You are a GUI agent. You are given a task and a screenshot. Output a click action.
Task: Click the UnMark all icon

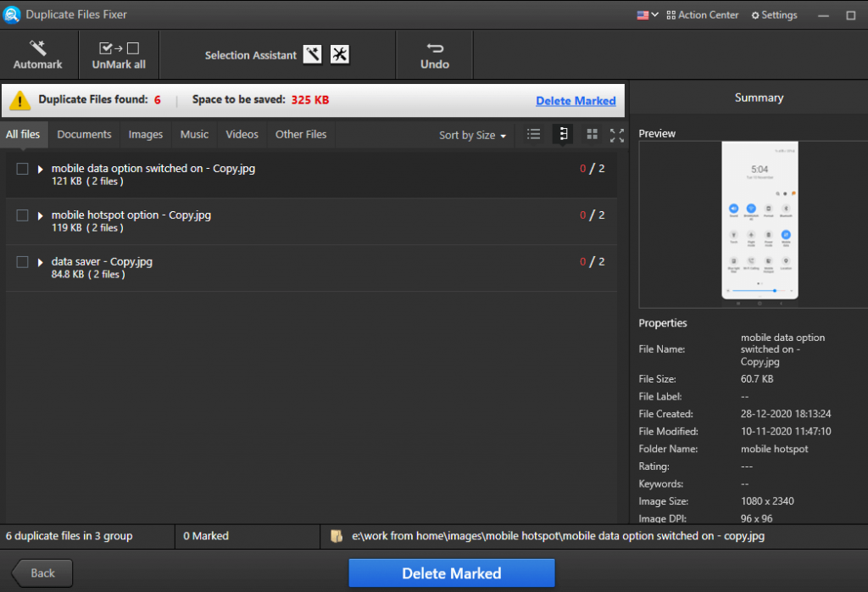119,48
